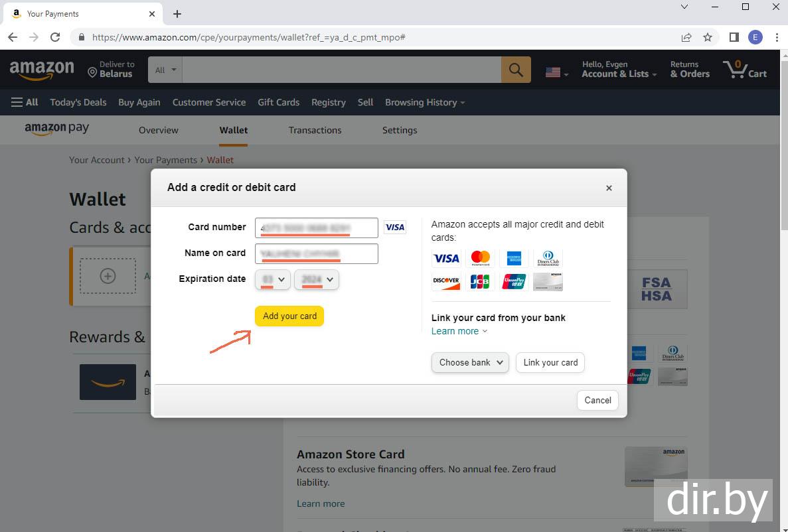Open the profile avatar E
The image size is (788, 532).
pos(755,37)
